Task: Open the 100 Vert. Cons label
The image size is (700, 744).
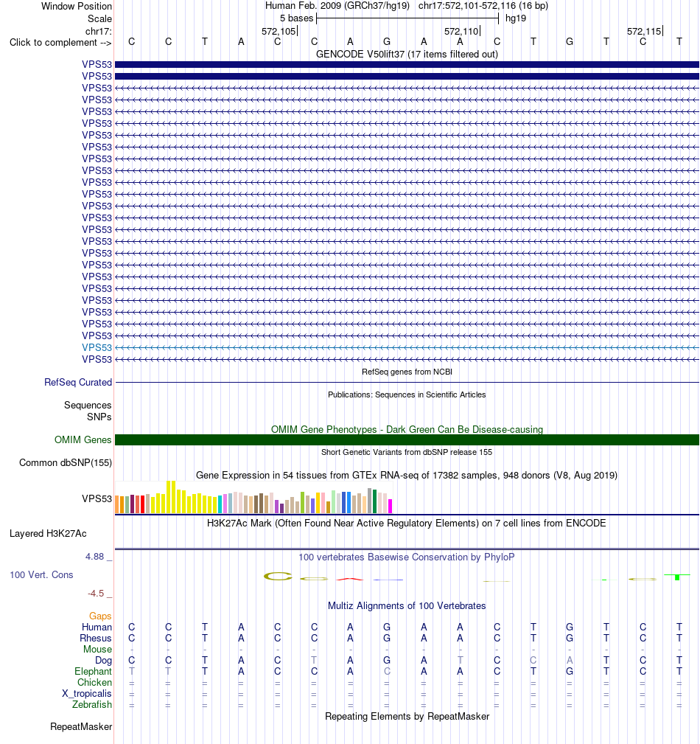Action: [41, 574]
